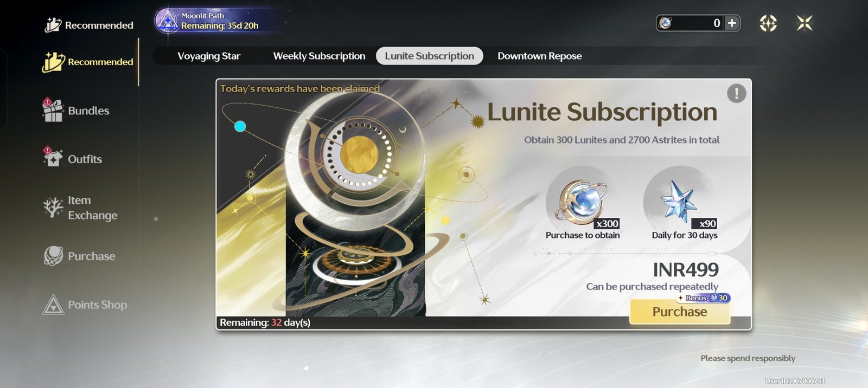
Task: Open the Outfits sidebar section
Action: pyautogui.click(x=73, y=158)
